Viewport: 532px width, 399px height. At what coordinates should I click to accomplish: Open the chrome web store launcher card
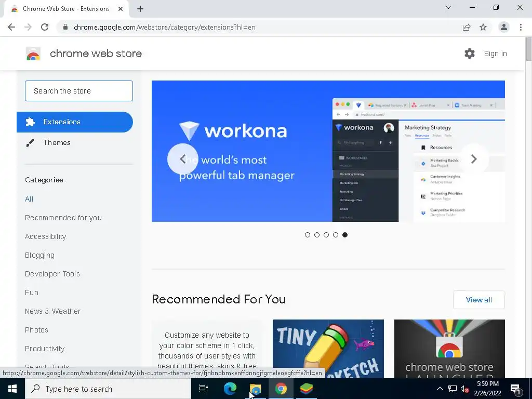tap(449, 349)
